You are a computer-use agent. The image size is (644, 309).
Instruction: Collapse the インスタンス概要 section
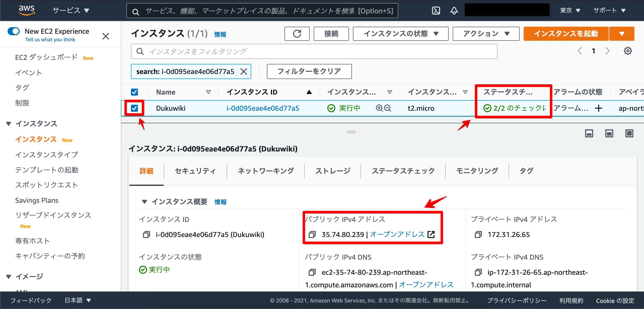click(145, 202)
